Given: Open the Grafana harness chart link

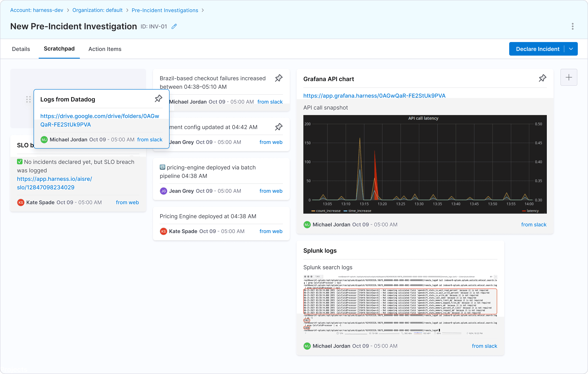Looking at the screenshot, I should (x=374, y=95).
